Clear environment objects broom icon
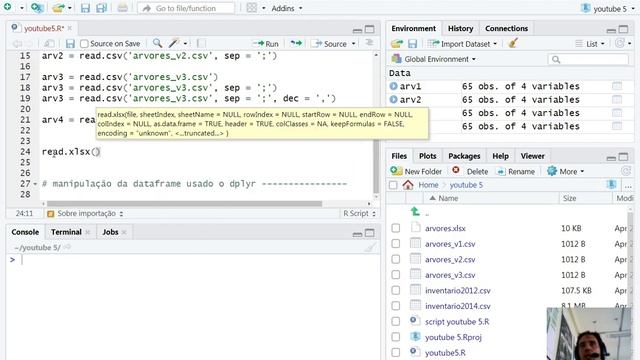Viewport: 640px width, 360px height. click(x=513, y=43)
